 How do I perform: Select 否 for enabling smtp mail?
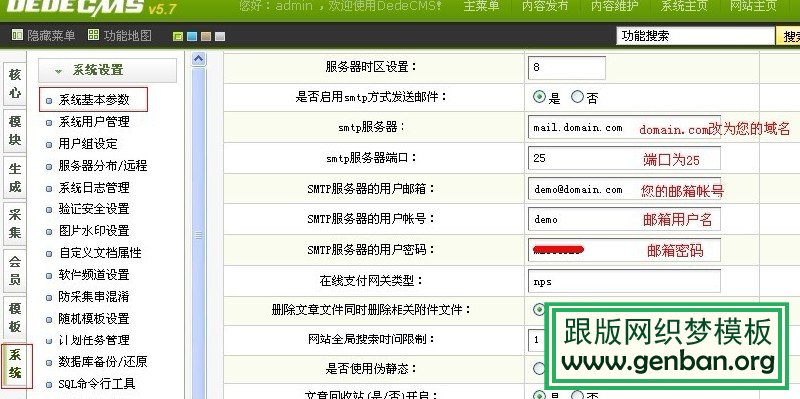click(x=577, y=96)
